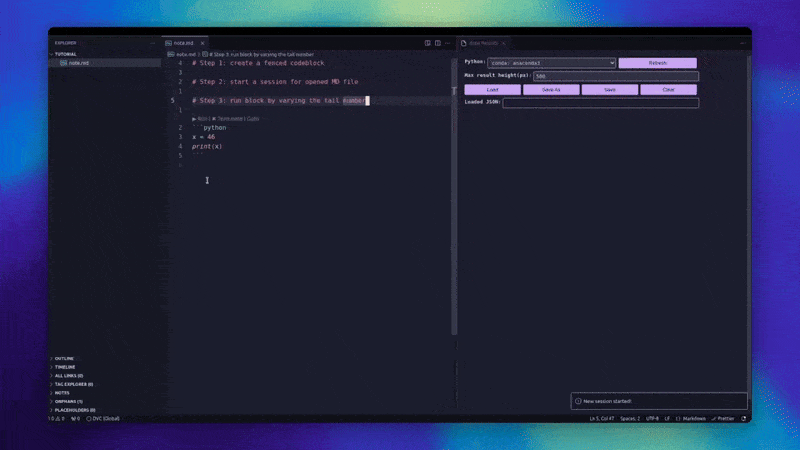This screenshot has height=450, width=800.
Task: Click the Prettier status bar item
Action: (723, 419)
